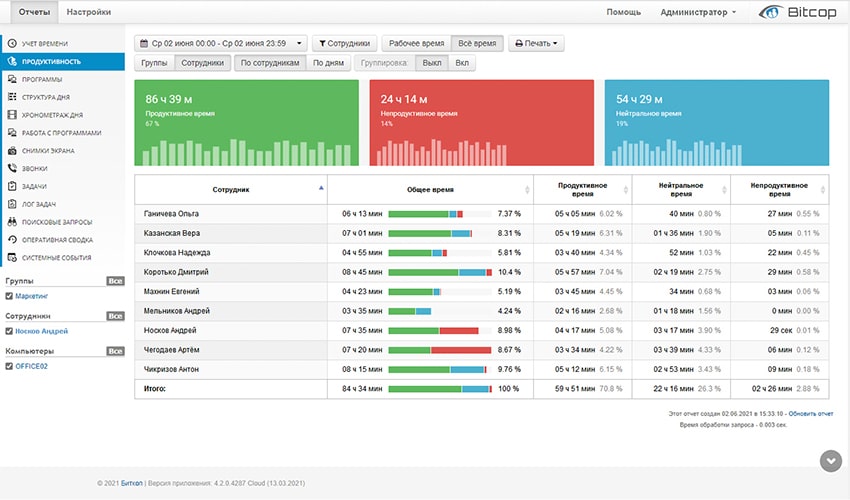Open the Помощь menu item

(623, 12)
